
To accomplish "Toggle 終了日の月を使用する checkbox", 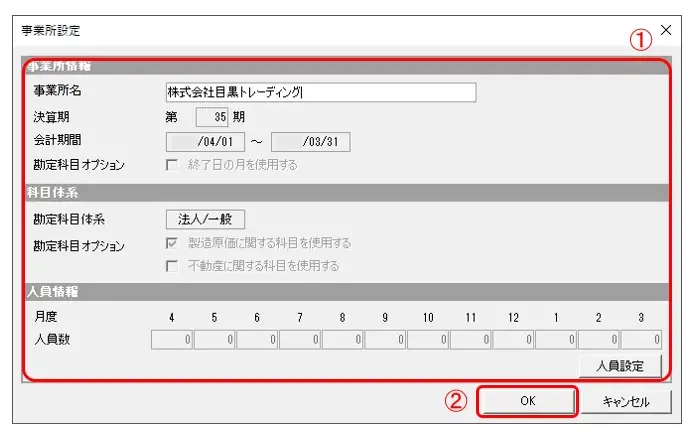I will (x=172, y=165).
